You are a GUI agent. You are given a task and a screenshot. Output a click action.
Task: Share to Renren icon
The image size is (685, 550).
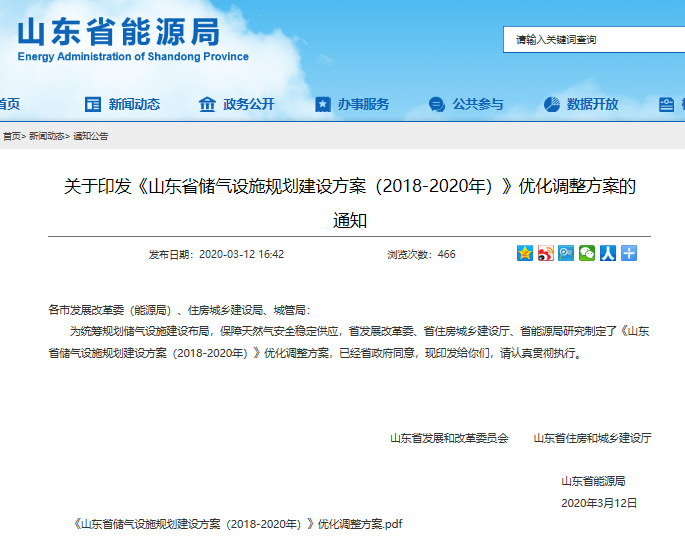pos(608,254)
